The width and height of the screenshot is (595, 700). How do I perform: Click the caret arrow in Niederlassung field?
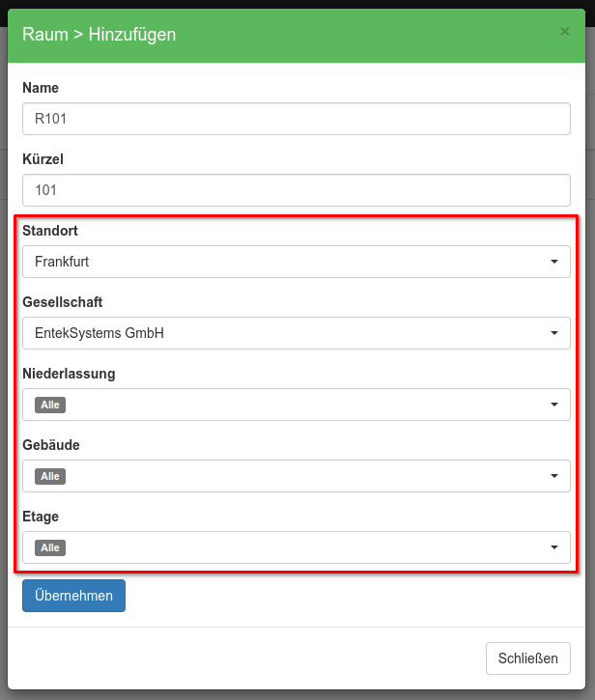pyautogui.click(x=554, y=405)
